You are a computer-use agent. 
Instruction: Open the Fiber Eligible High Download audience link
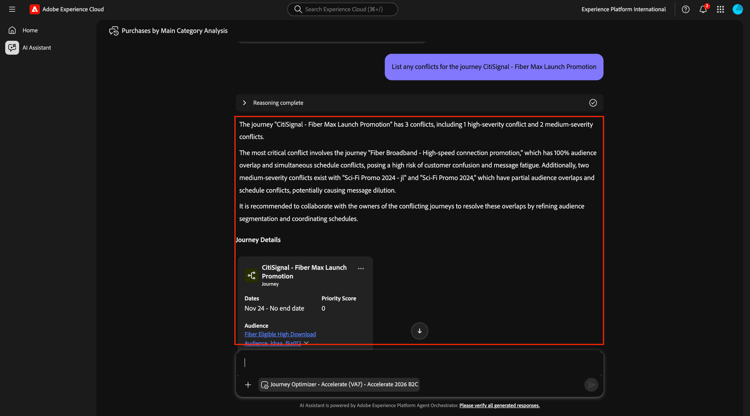(280, 334)
